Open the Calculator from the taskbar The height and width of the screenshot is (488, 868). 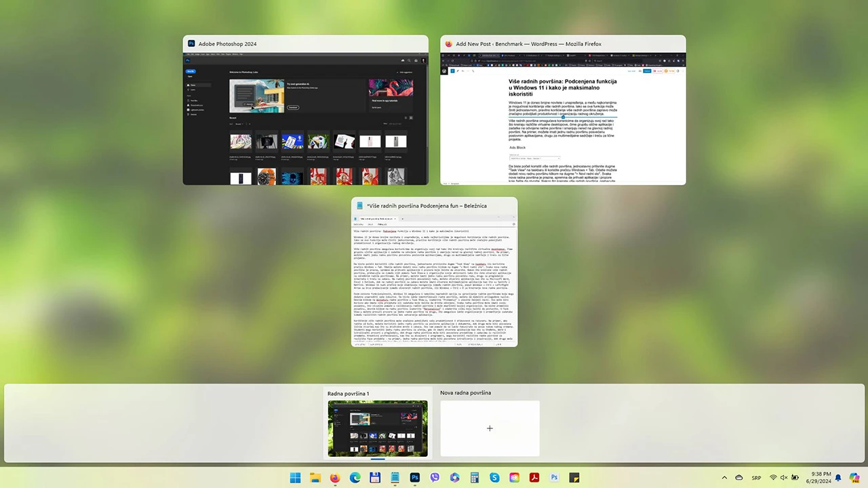pyautogui.click(x=475, y=478)
